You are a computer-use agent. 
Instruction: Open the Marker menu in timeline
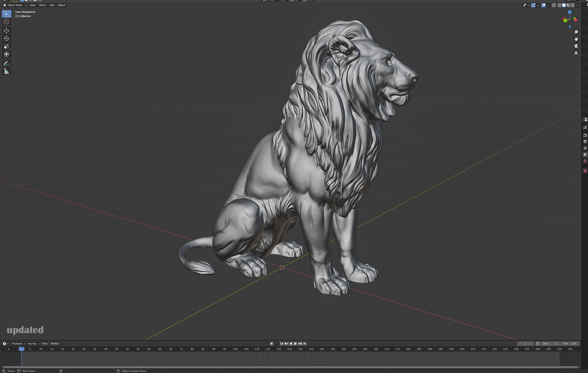[55, 343]
